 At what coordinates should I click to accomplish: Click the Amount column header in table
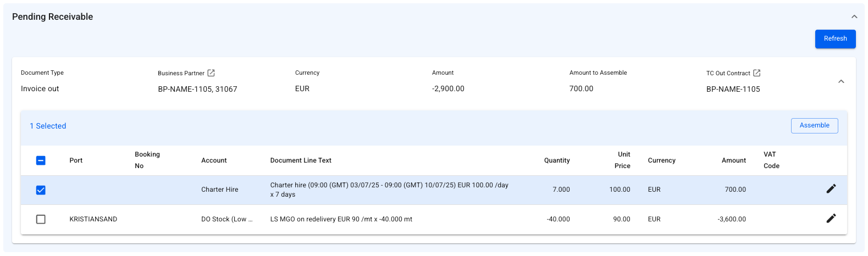click(x=733, y=160)
